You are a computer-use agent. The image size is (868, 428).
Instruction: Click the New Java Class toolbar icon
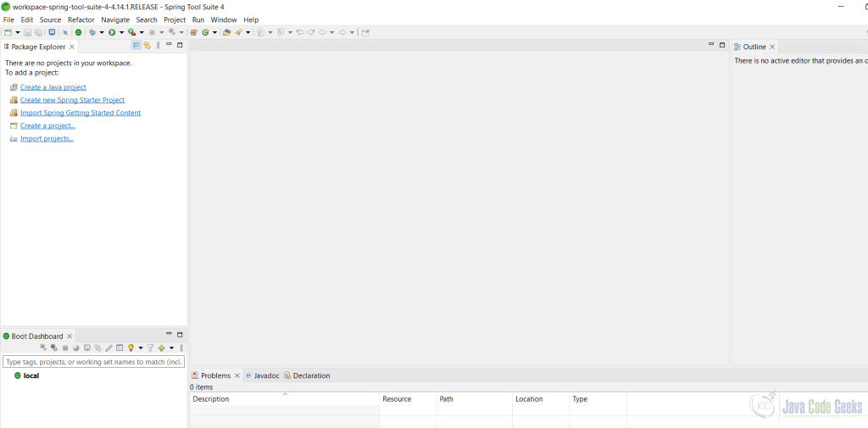coord(205,32)
